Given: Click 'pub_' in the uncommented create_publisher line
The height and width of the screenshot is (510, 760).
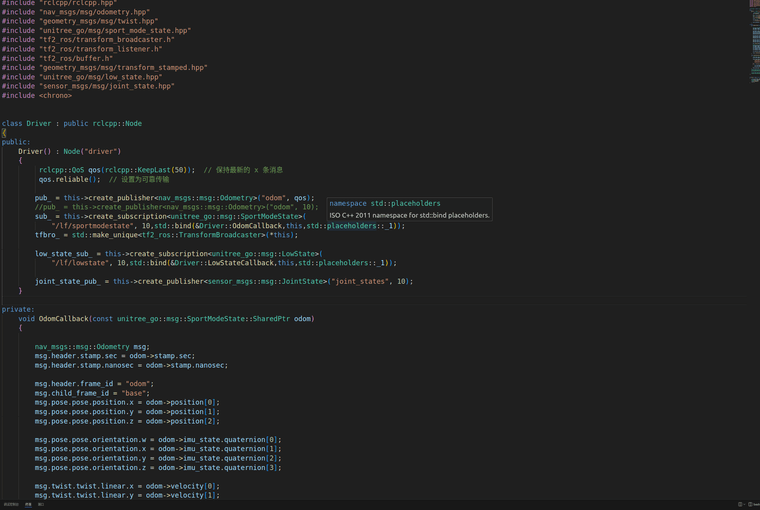Looking at the screenshot, I should point(43,198).
